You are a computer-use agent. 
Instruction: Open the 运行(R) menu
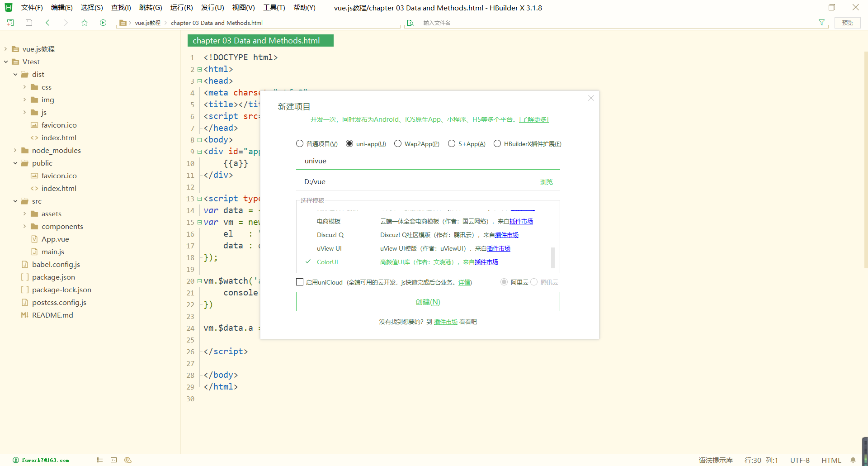[x=181, y=8]
